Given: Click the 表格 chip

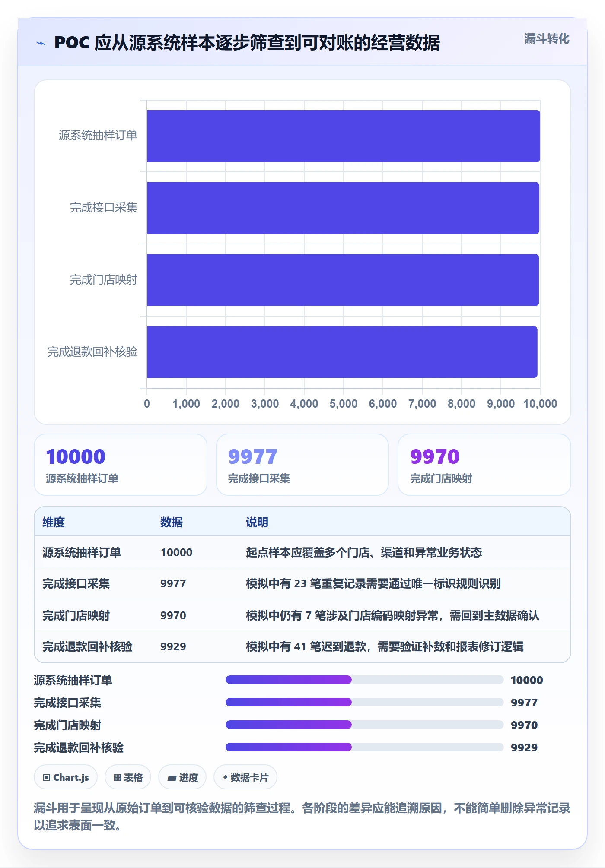Looking at the screenshot, I should point(128,777).
